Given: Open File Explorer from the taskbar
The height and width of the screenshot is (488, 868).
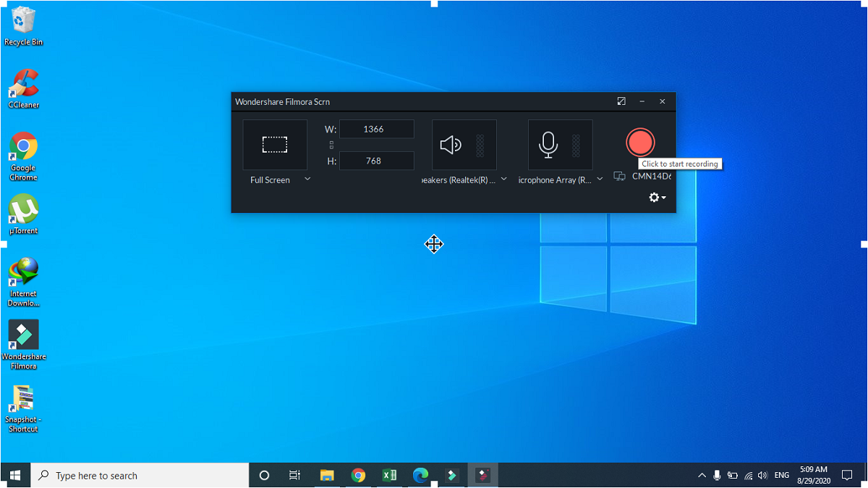Looking at the screenshot, I should [x=327, y=475].
